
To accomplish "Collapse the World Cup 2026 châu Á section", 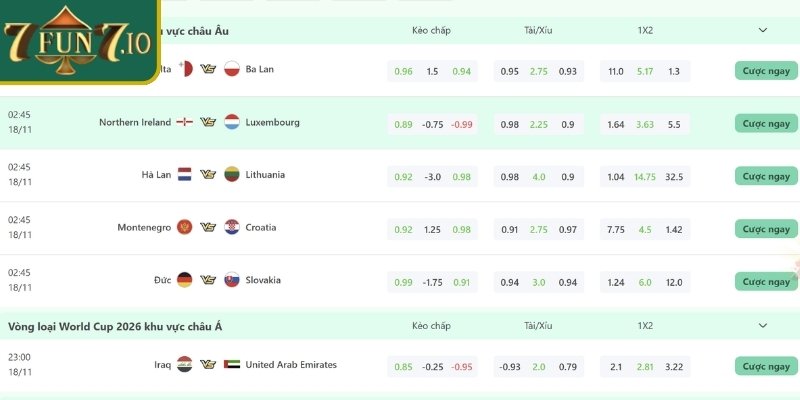I will pyautogui.click(x=765, y=326).
